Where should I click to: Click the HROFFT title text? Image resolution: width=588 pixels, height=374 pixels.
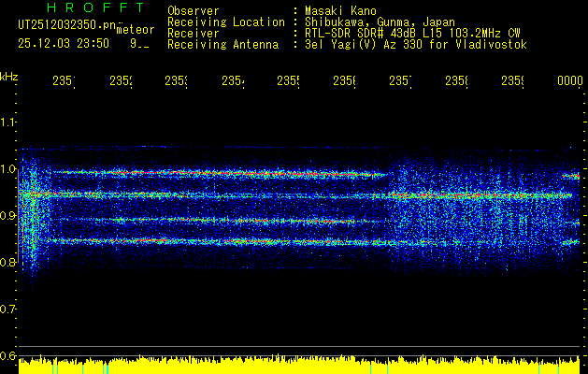pyautogui.click(x=96, y=7)
